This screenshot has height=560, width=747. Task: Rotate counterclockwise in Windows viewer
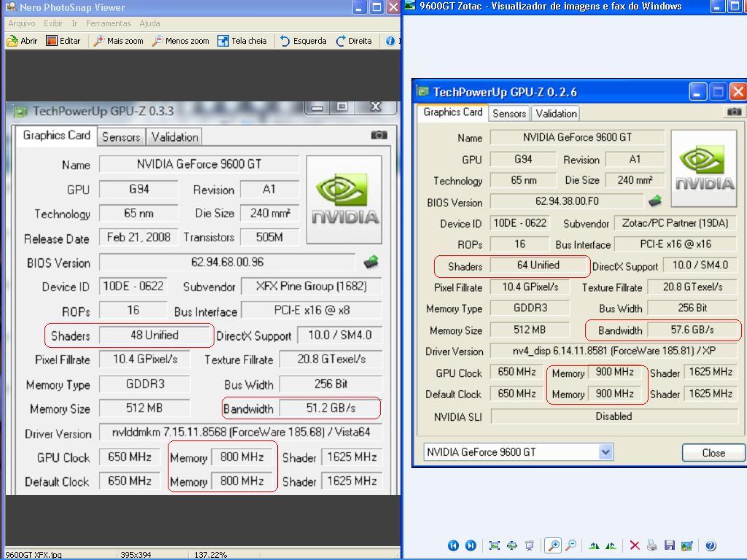pos(611,545)
